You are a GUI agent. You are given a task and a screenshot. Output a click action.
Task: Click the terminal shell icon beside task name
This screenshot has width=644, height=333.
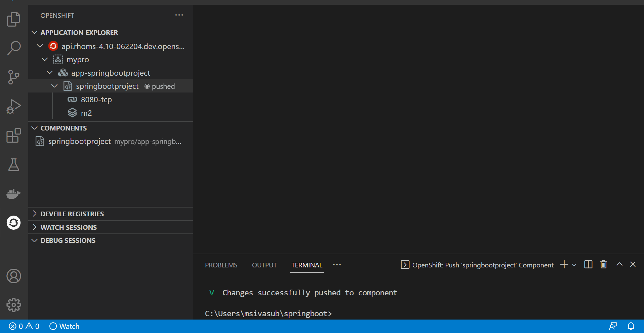point(405,265)
